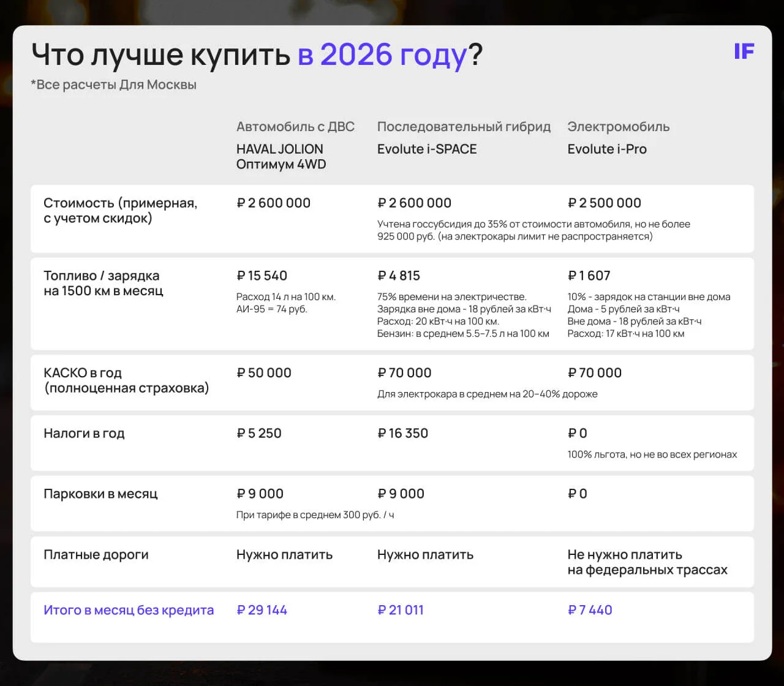Select model name 'Evolute i-SPACE'
This screenshot has height=686, width=784.
coord(427,149)
